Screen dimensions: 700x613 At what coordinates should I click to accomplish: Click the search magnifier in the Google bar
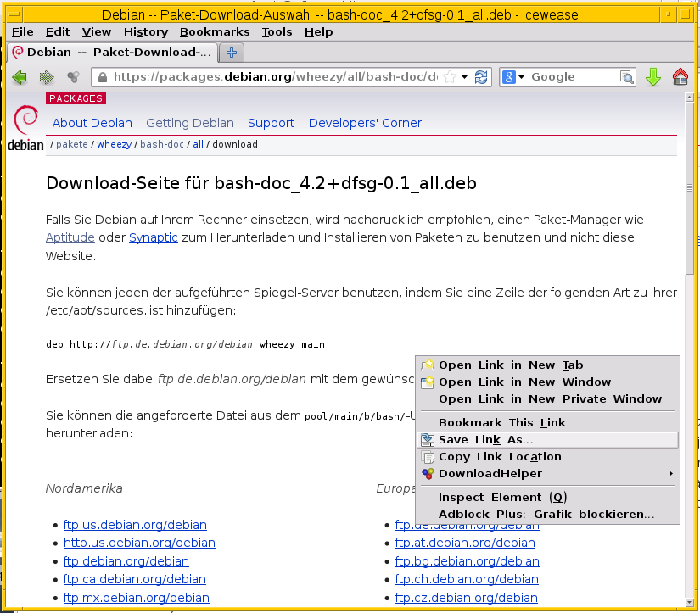tap(625, 76)
